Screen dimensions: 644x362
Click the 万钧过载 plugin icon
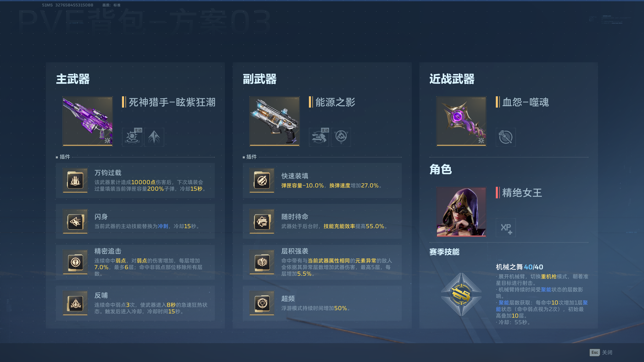pos(75,180)
